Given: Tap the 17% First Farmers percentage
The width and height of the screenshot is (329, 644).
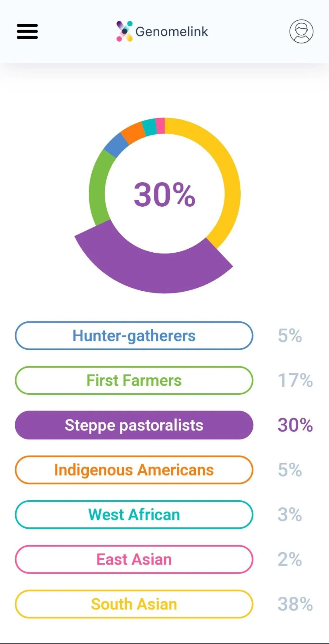Looking at the screenshot, I should [295, 380].
